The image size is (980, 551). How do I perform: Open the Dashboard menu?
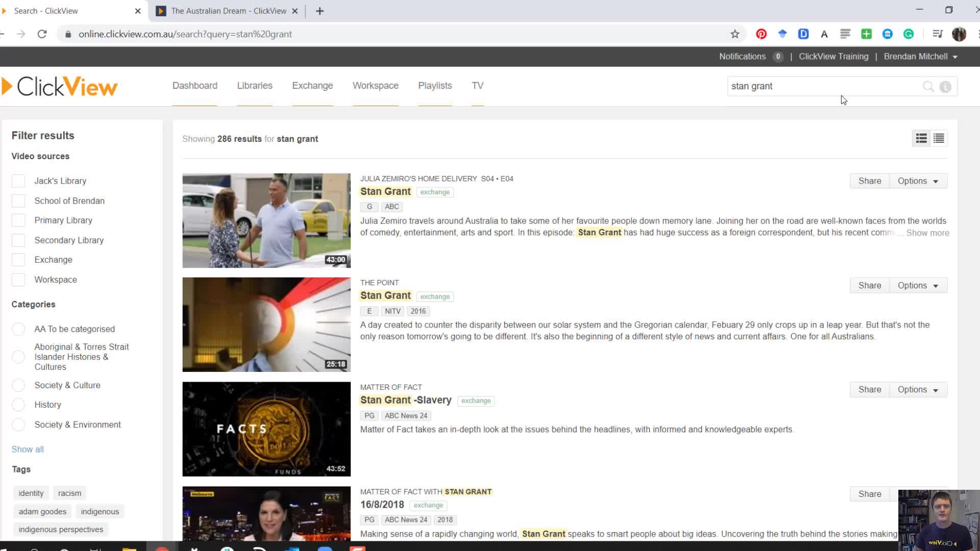point(195,86)
